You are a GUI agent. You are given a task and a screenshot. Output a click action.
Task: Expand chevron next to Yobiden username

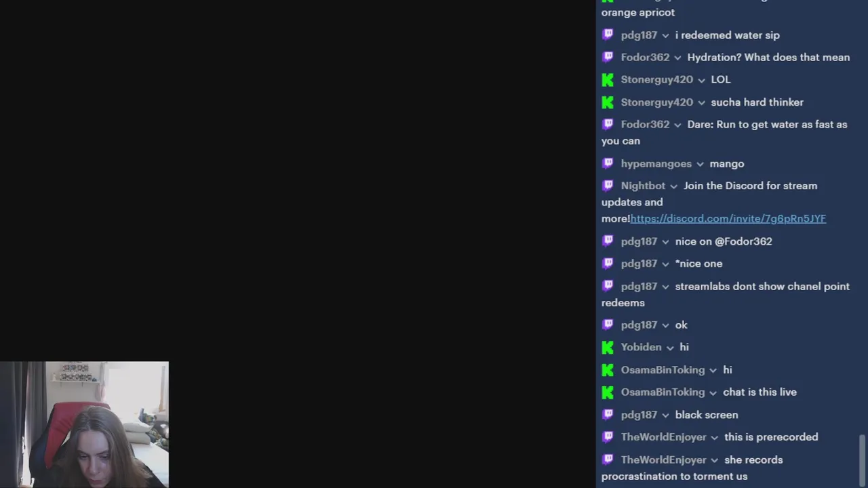click(x=670, y=348)
